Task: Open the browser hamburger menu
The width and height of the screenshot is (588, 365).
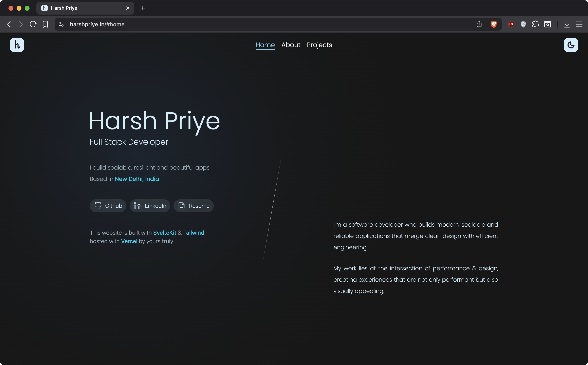Action: point(579,24)
